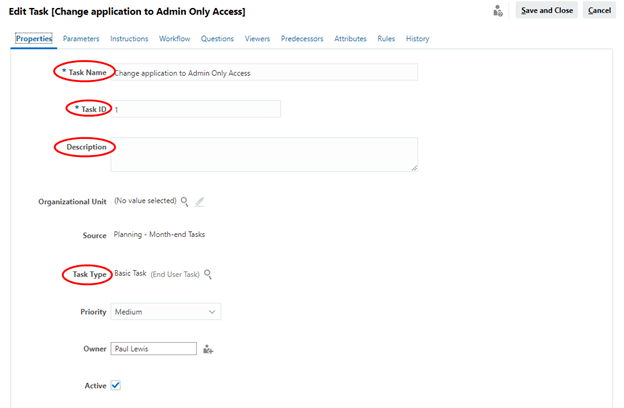Click the Owner member selector icon
The width and height of the screenshot is (624, 408).
[208, 349]
